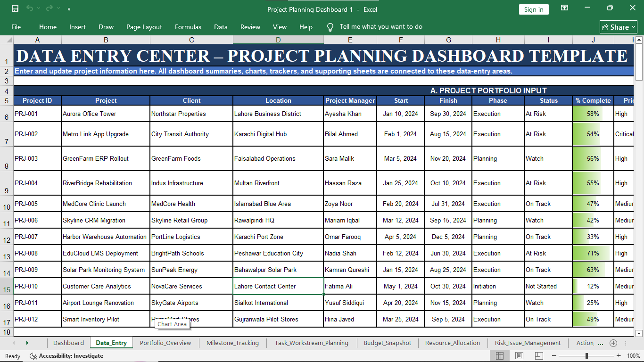Image resolution: width=644 pixels, height=362 pixels.
Task: Open the Draw ribbon tab
Action: pyautogui.click(x=106, y=27)
